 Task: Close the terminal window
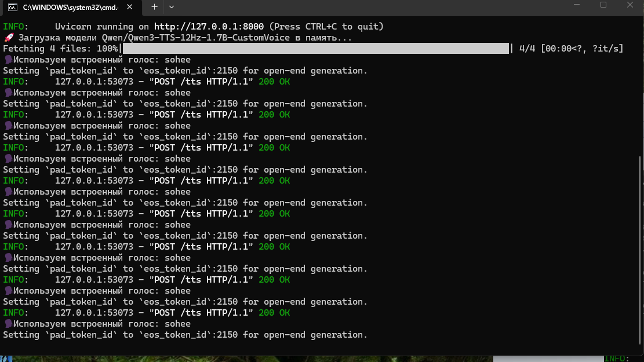630,5
